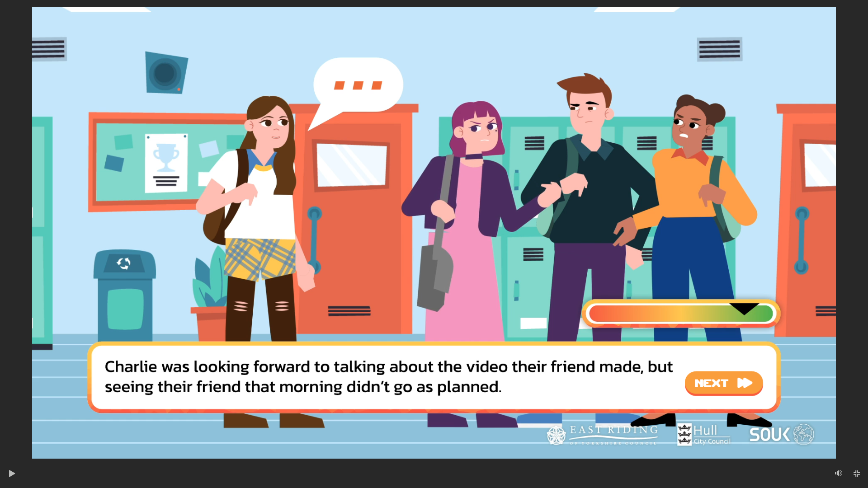
Task: Click the double-arrow icon on NEXT button
Action: pos(745,383)
